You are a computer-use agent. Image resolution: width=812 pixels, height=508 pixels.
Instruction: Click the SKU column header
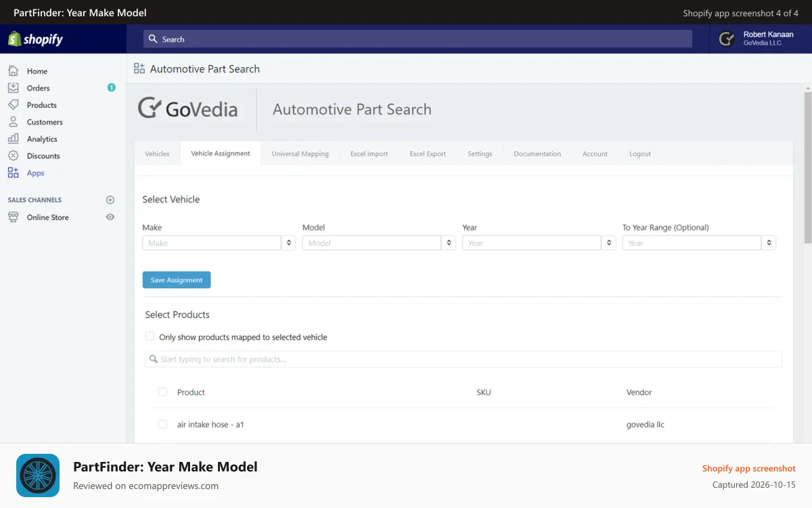click(x=484, y=392)
